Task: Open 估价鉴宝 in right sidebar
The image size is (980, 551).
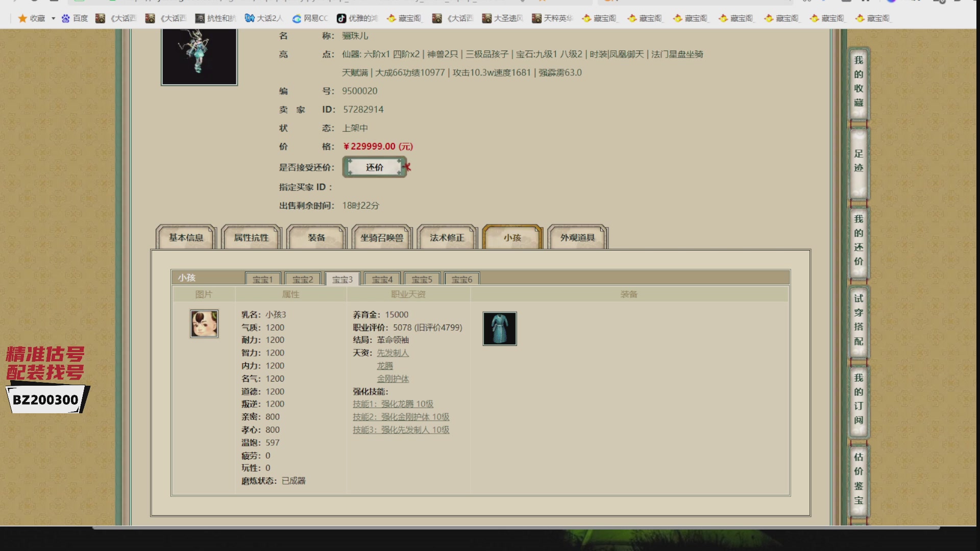Action: [859, 479]
